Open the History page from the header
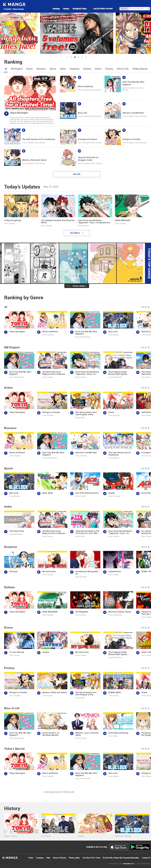 tap(66, 9)
